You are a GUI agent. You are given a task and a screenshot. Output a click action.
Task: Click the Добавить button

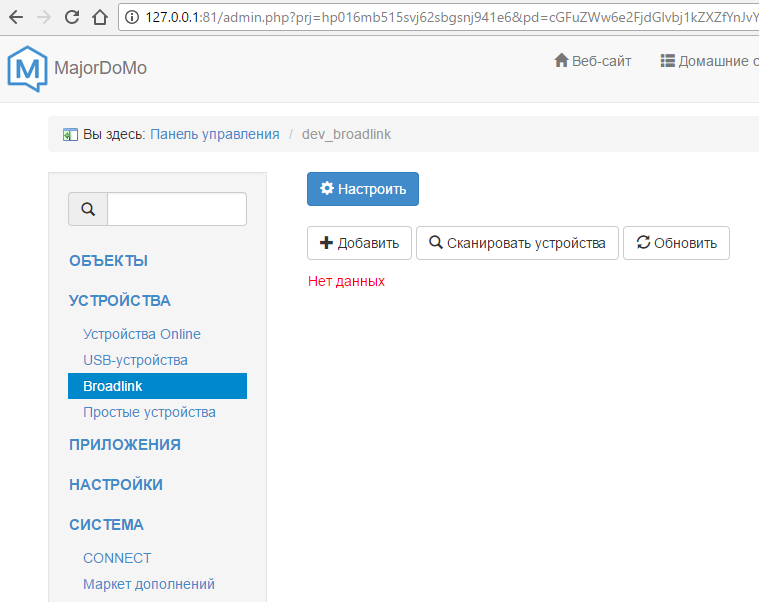(x=359, y=243)
